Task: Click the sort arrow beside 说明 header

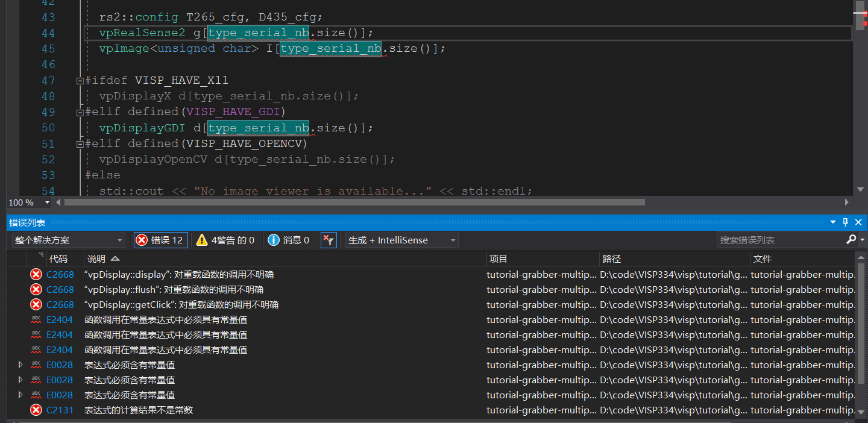Action: tap(115, 258)
